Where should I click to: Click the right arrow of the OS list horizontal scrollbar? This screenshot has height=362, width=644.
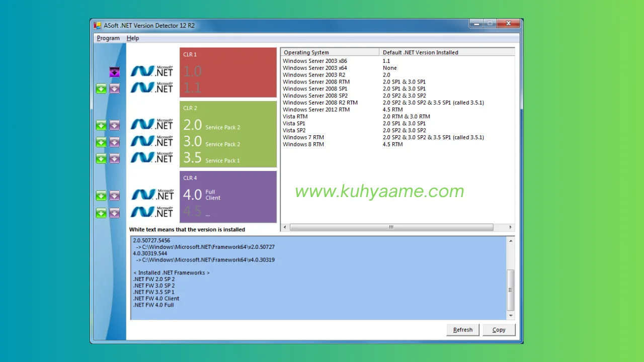(x=510, y=227)
